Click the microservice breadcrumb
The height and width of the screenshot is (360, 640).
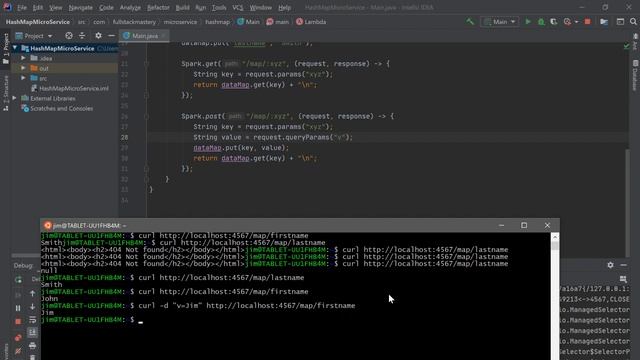point(180,22)
